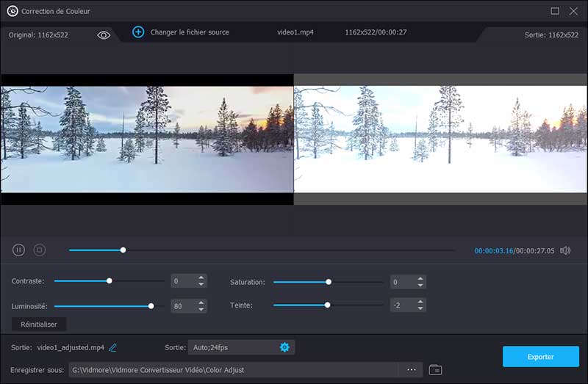
Task: Click the Luminosité slider handle
Action: tap(151, 305)
